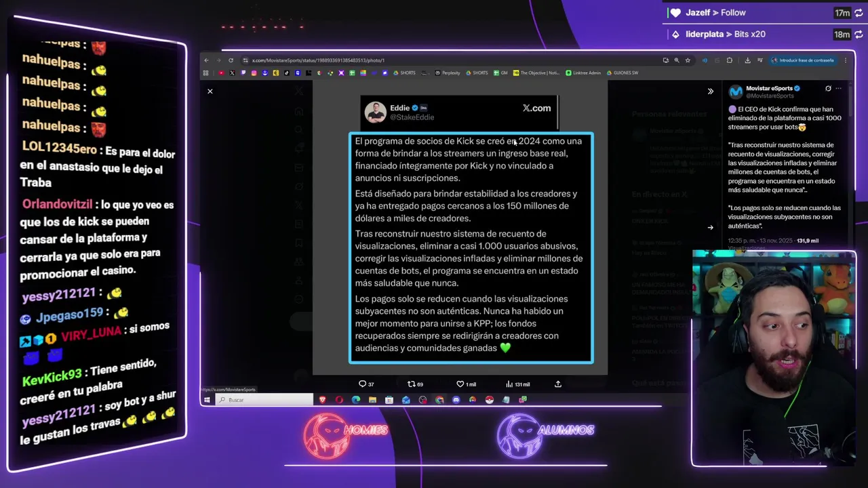Share the tweet using the upload arrow icon
Viewport: 868px width, 488px height.
(558, 384)
